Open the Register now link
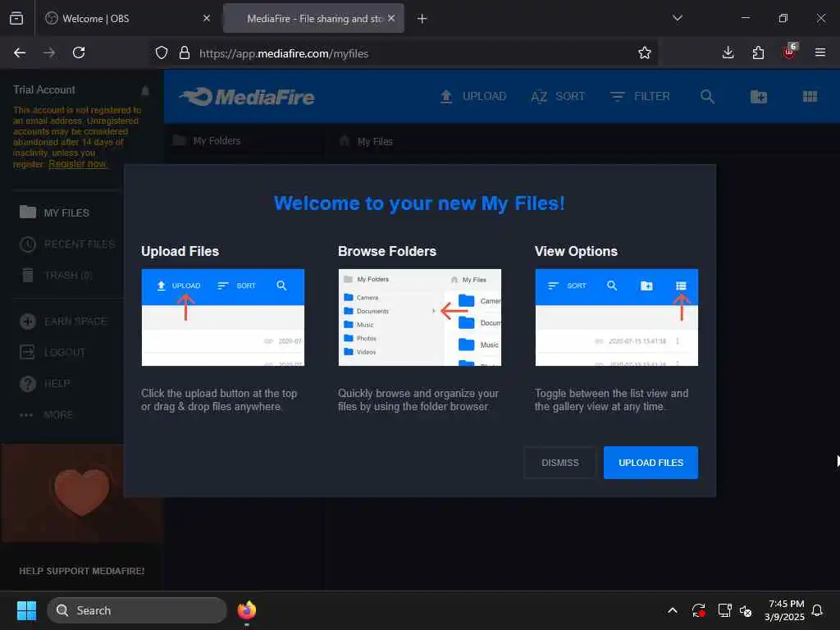The image size is (840, 630). click(78, 164)
